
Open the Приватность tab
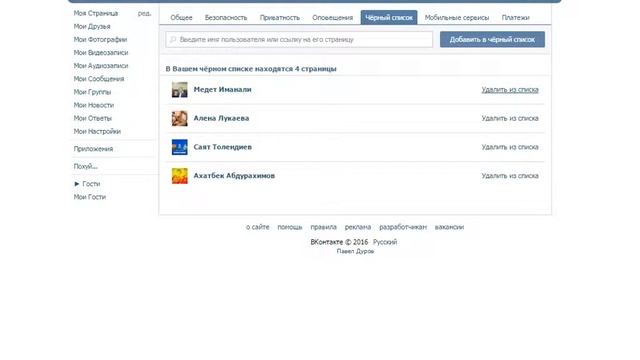coord(280,18)
